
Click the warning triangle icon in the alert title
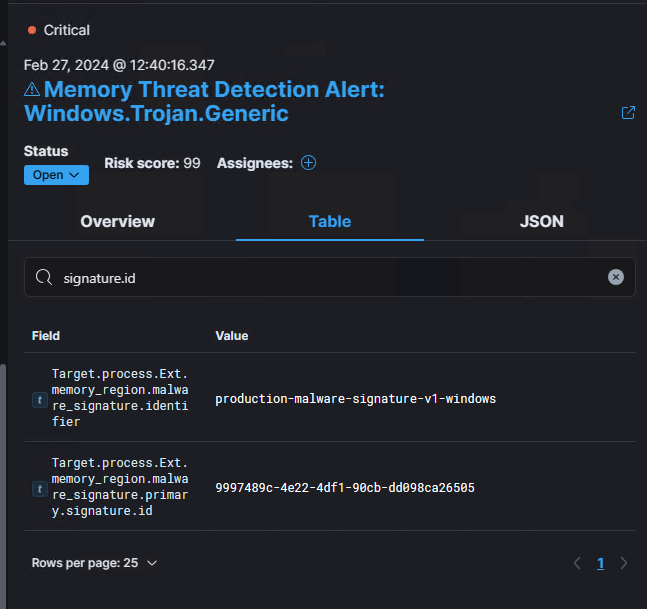32,90
